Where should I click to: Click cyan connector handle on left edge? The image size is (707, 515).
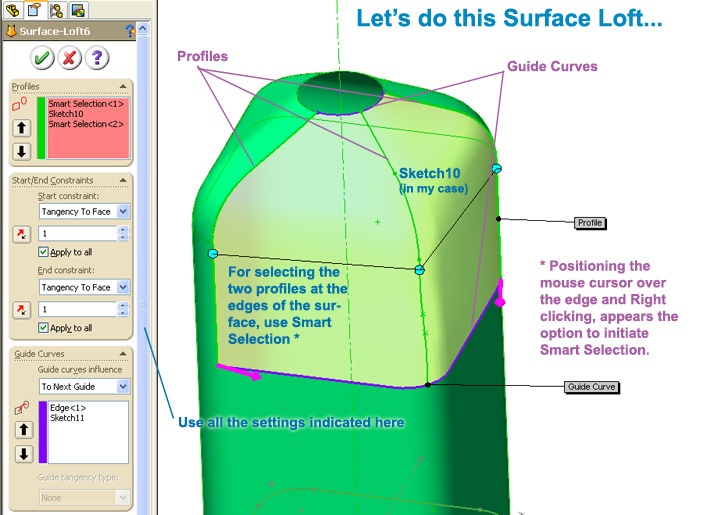[x=213, y=254]
